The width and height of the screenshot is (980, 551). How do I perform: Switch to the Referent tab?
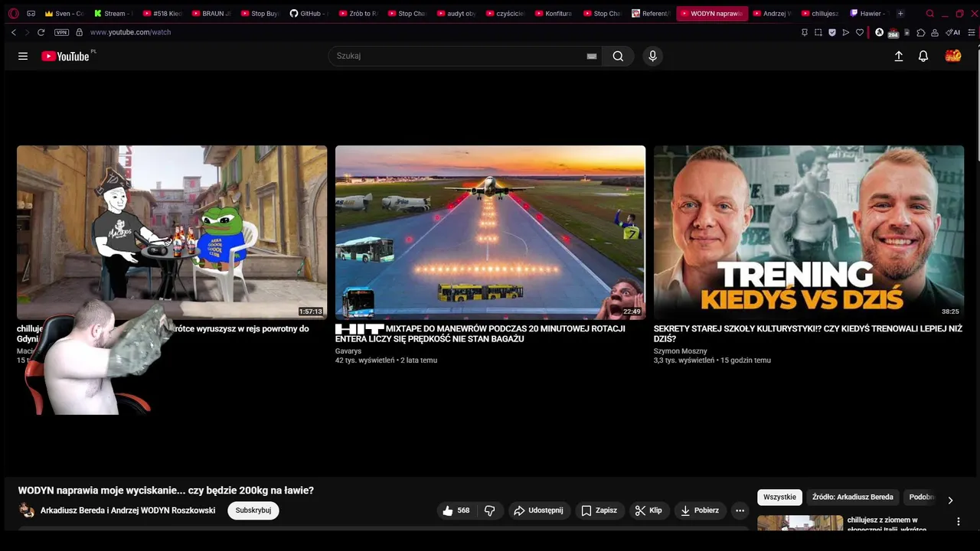[x=652, y=13]
